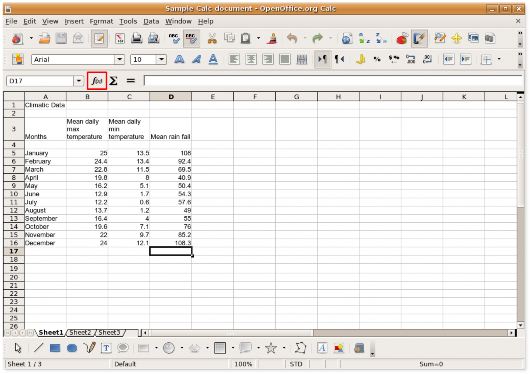Paste from the clipboard icon
The image size is (530, 374).
click(246, 38)
